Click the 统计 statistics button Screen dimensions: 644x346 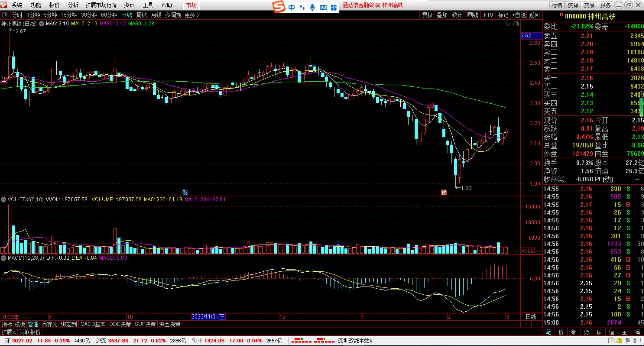coord(457,15)
